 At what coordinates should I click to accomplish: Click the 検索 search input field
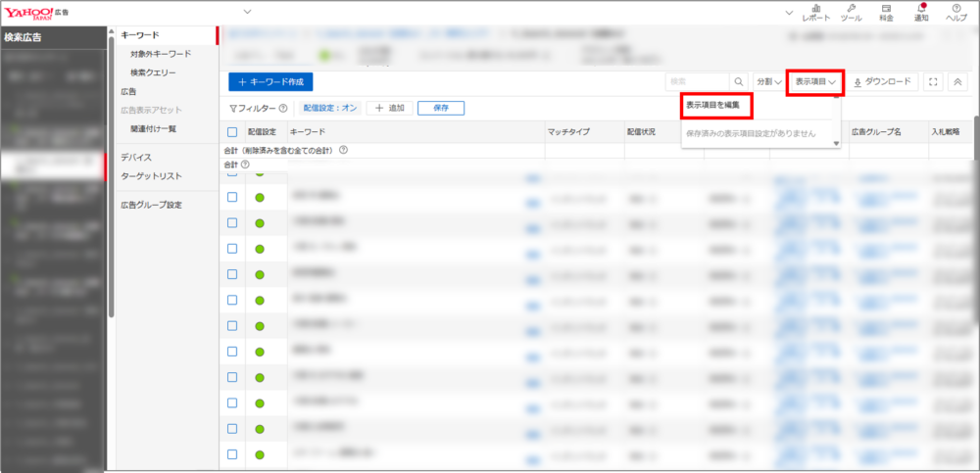tap(697, 82)
